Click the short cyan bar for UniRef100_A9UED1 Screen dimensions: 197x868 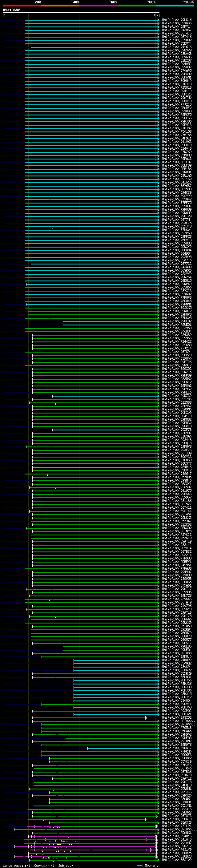pyautogui.click(x=111, y=325)
